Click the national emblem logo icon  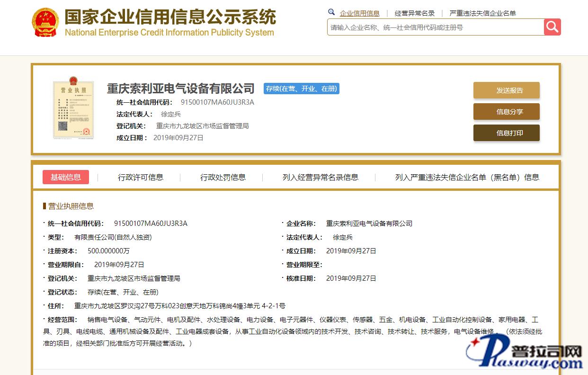(45, 22)
